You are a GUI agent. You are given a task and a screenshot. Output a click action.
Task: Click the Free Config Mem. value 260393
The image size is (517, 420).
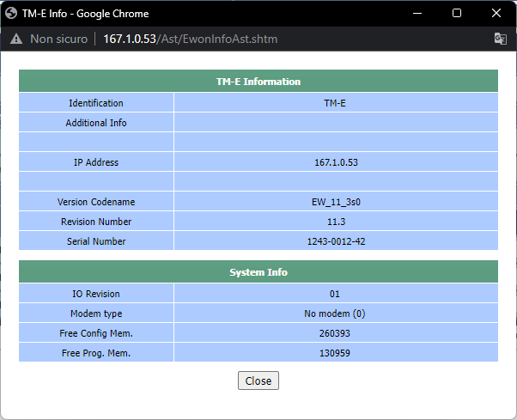[336, 333]
